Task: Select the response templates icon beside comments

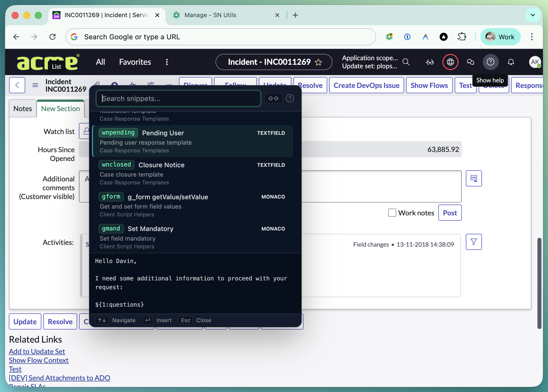Action: point(474,178)
